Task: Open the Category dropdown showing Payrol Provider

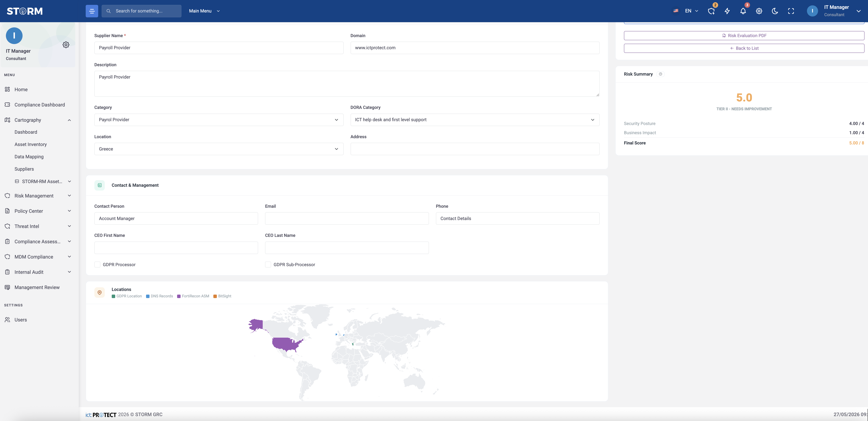Action: [219, 120]
